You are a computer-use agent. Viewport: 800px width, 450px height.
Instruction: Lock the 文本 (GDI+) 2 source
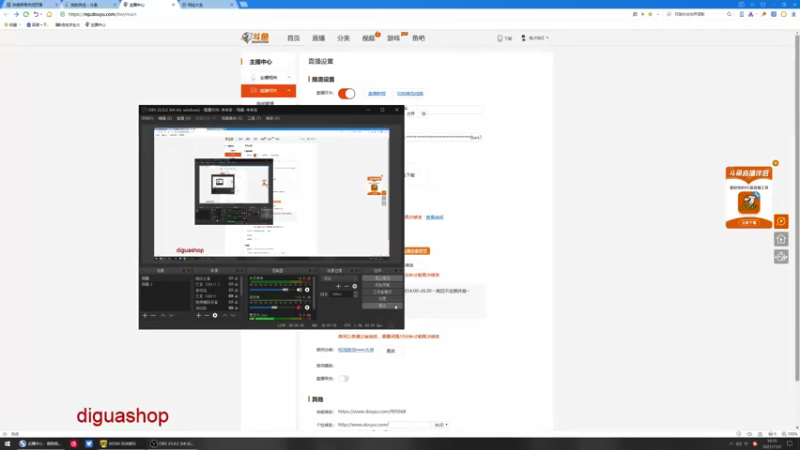point(236,284)
